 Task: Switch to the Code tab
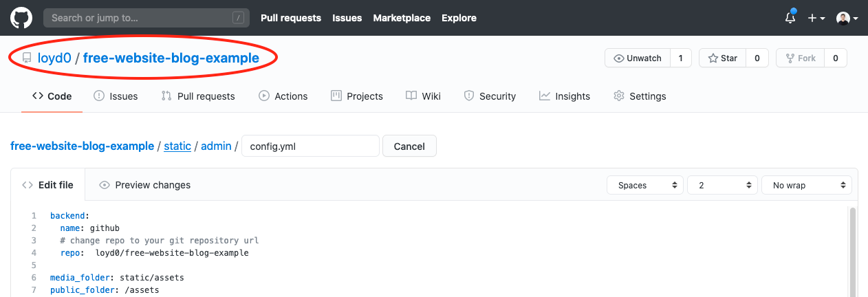pyautogui.click(x=52, y=96)
